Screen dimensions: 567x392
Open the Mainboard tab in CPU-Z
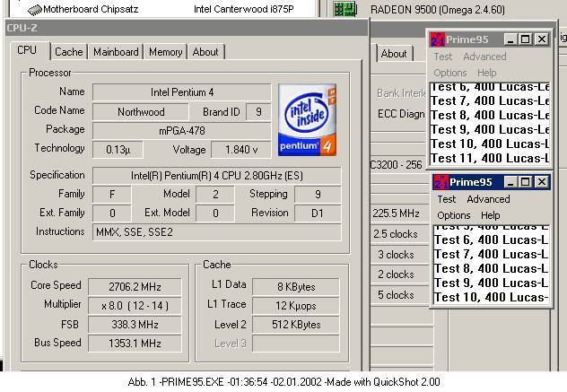pyautogui.click(x=116, y=52)
